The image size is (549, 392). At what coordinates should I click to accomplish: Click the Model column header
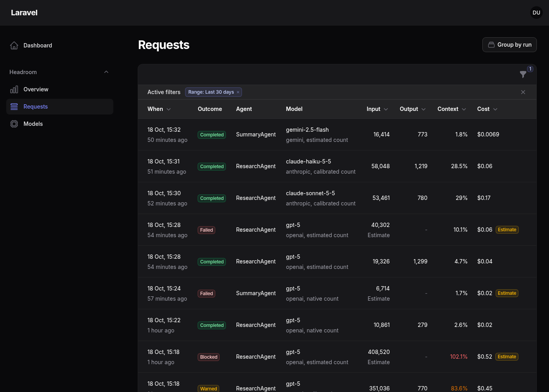pyautogui.click(x=294, y=109)
